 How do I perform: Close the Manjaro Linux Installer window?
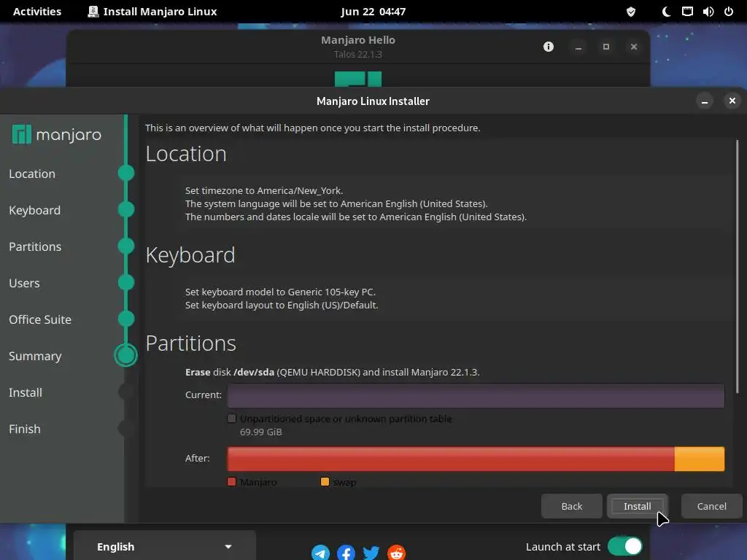click(x=732, y=101)
